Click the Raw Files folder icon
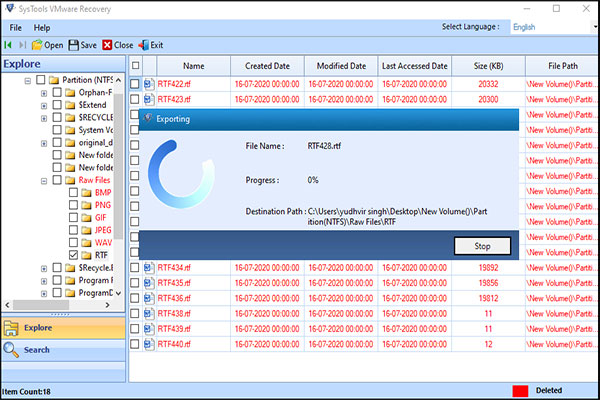The width and height of the screenshot is (600, 400). click(70, 180)
